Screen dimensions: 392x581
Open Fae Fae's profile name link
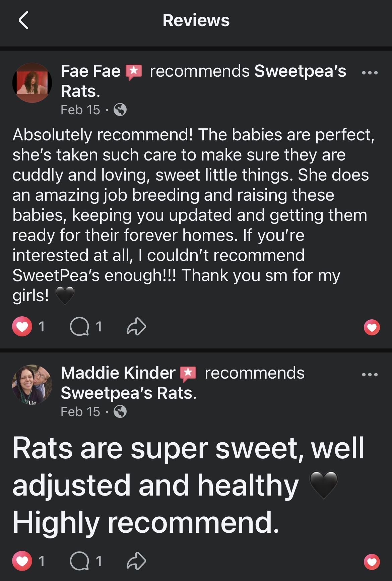pos(90,71)
